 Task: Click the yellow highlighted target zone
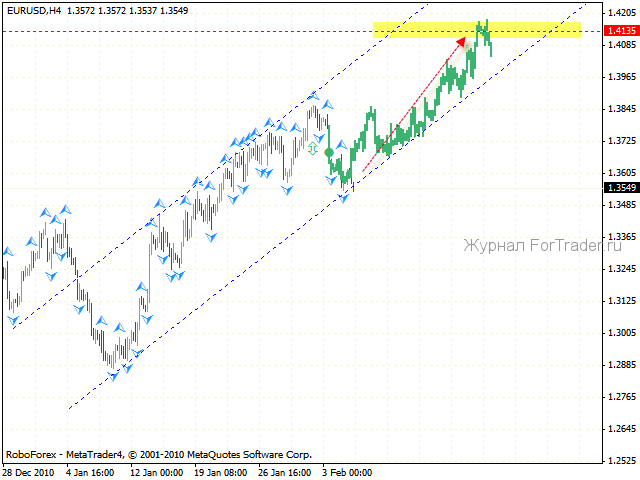point(420,30)
